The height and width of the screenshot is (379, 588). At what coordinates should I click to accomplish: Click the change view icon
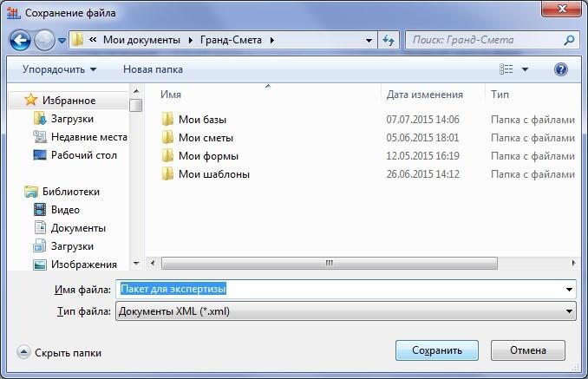tap(506, 69)
